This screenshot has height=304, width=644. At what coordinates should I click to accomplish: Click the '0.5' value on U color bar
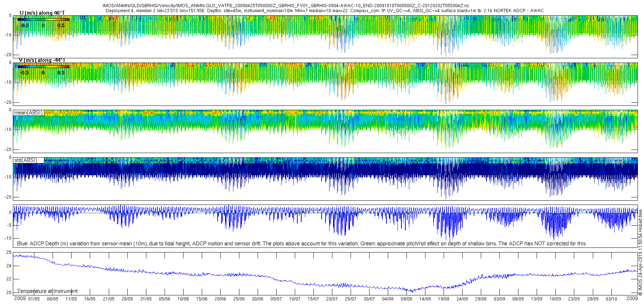tap(61, 25)
